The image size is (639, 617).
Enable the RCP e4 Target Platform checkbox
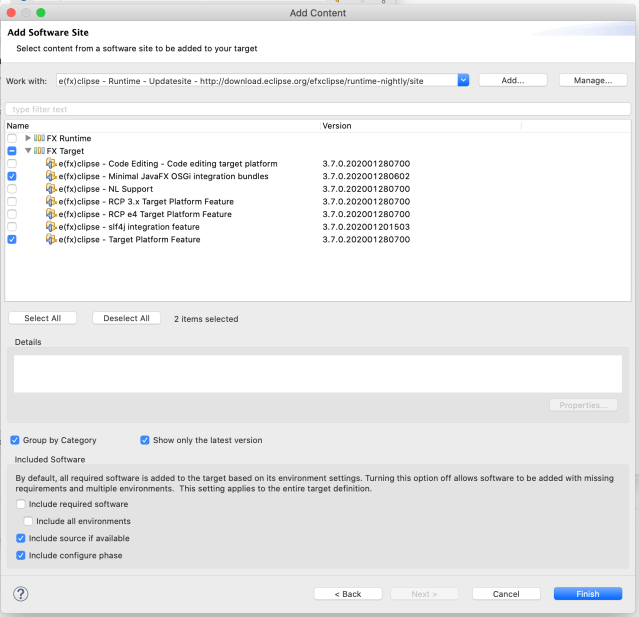click(12, 214)
